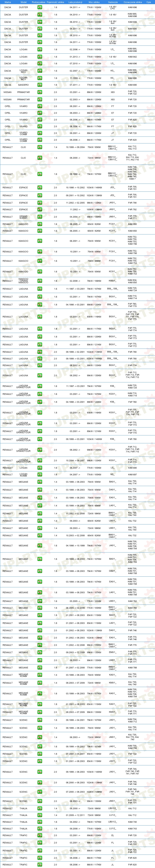Click the fuel icon for Laguna Grandtour 10.2004

tap(39, 461)
